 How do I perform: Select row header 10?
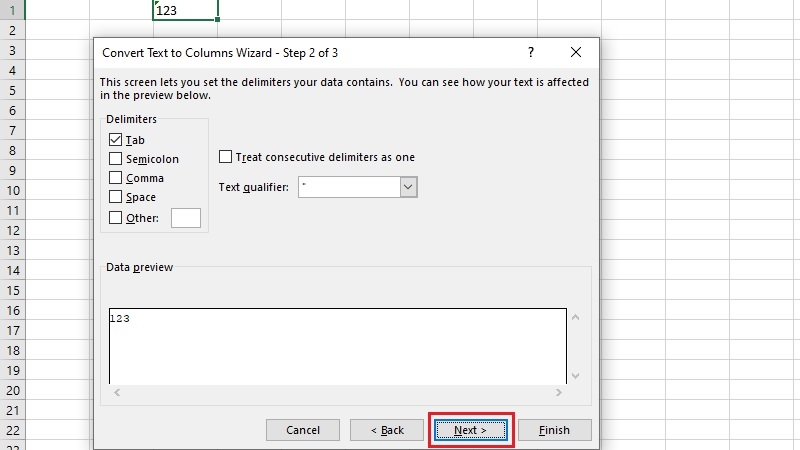(x=12, y=190)
